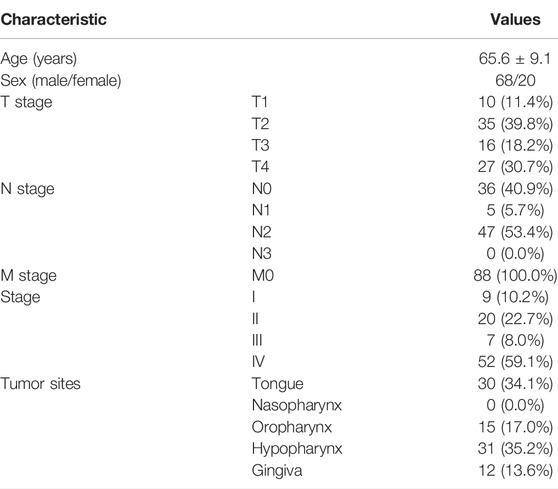Click the 52 (59.1%) value
The height and width of the screenshot is (489, 558).
515,362
